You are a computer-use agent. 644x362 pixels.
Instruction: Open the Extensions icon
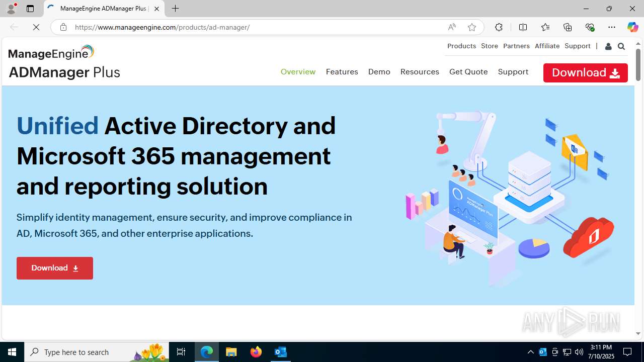click(499, 27)
